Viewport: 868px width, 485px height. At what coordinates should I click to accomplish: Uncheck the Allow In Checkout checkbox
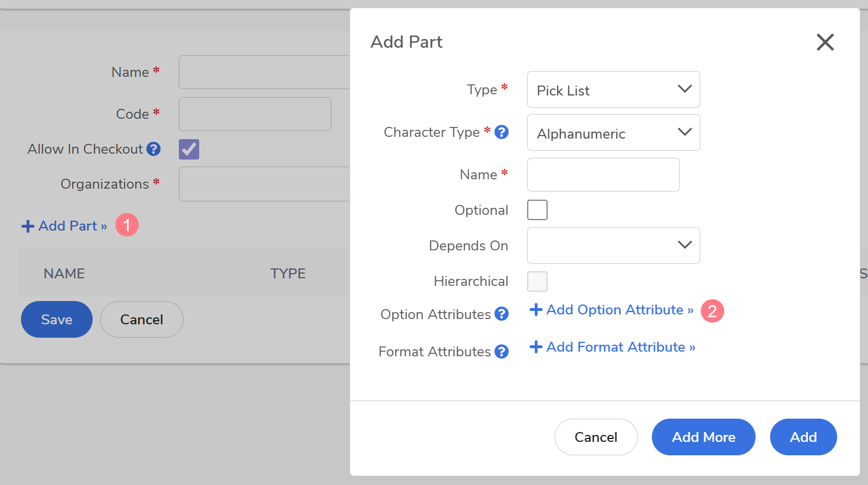[x=189, y=149]
